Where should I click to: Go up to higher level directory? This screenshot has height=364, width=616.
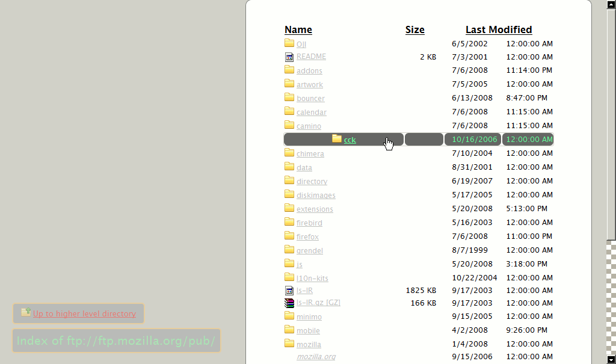(x=84, y=313)
